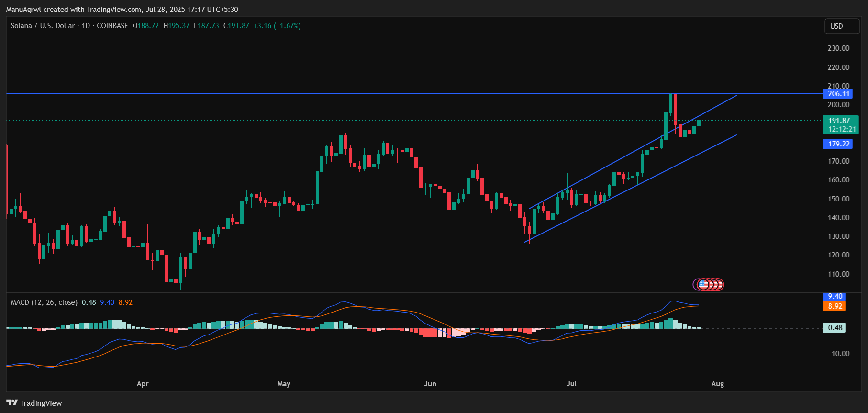
Task: Click the MACD (12, 26, close) legend
Action: click(44, 302)
